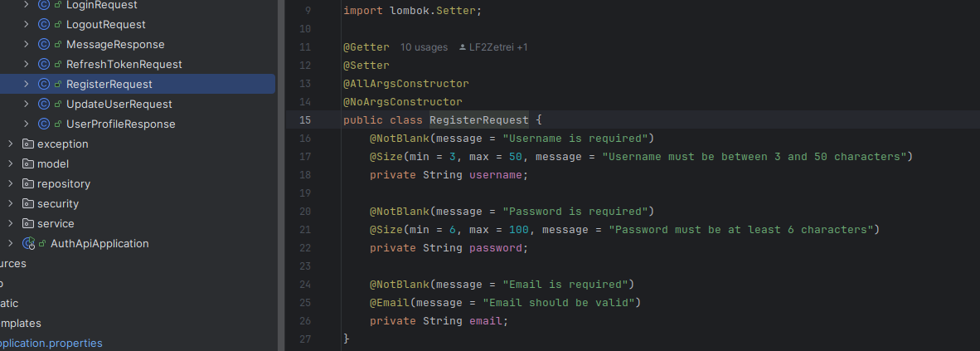
Task: Click the UserProfileResponse class icon
Action: [x=44, y=124]
